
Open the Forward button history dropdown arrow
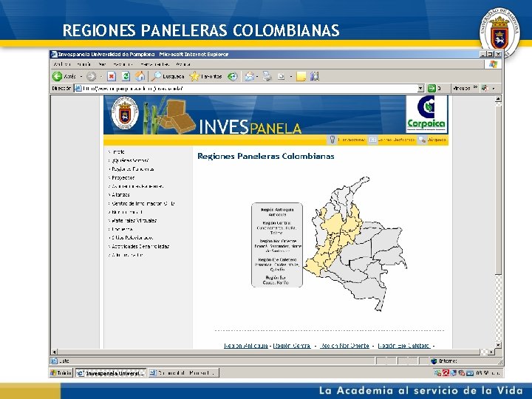tap(100, 77)
